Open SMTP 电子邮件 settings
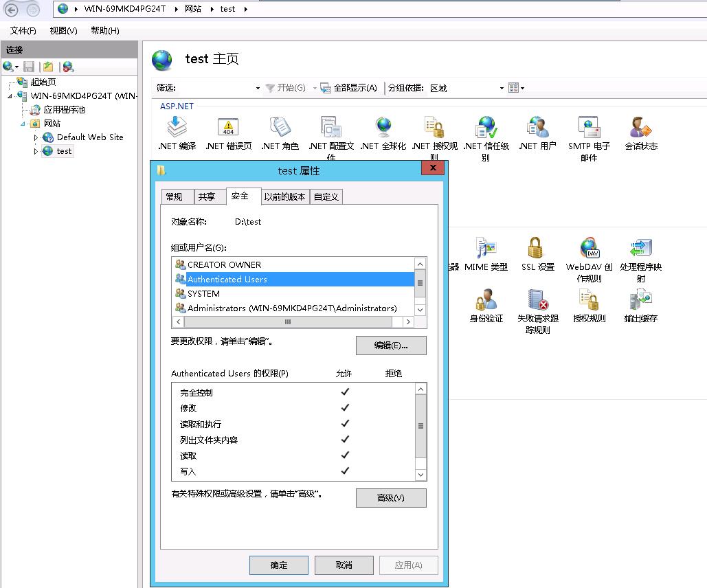This screenshot has height=588, width=707. click(x=587, y=127)
